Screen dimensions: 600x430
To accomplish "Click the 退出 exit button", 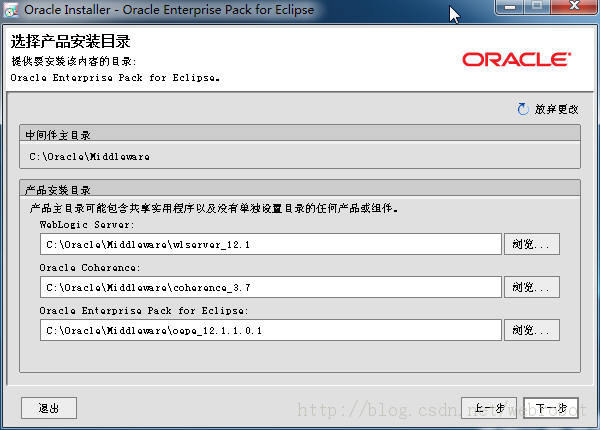I will point(49,408).
